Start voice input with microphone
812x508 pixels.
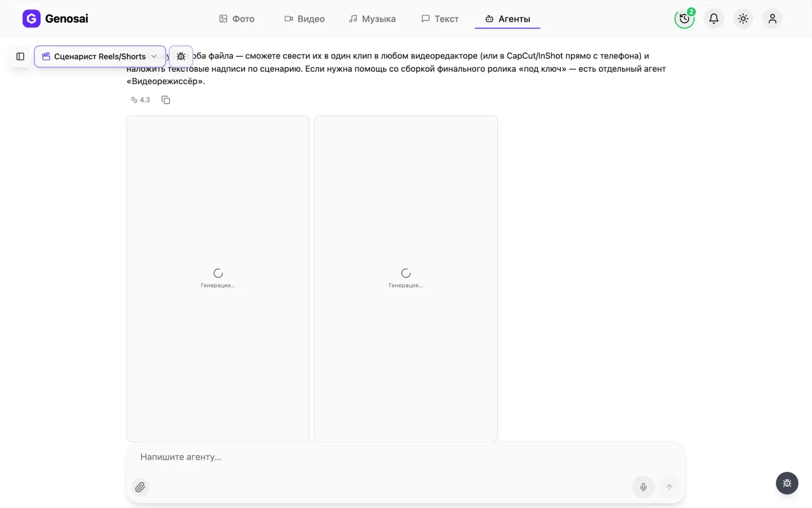pyautogui.click(x=643, y=487)
